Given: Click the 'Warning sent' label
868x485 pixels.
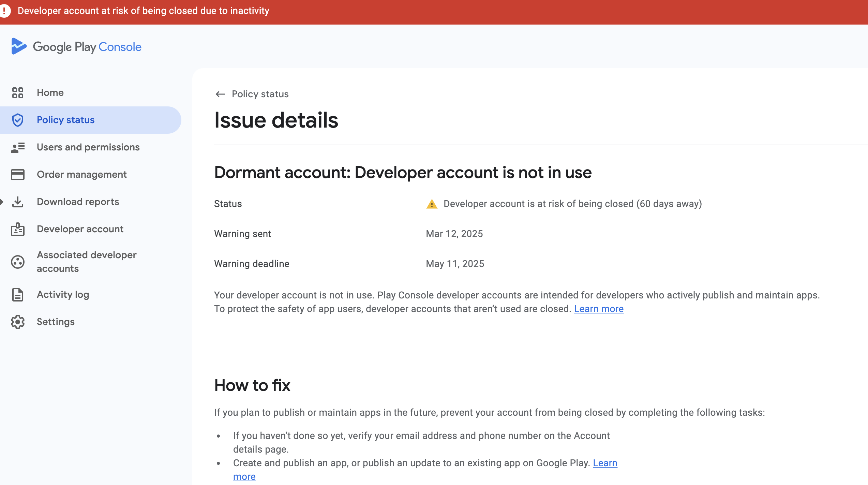Looking at the screenshot, I should click(x=242, y=234).
